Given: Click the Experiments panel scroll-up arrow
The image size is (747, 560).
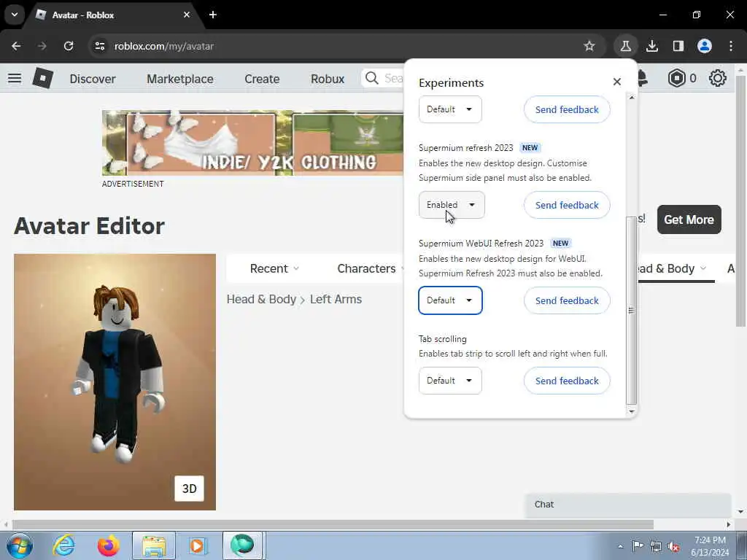Looking at the screenshot, I should [632, 98].
